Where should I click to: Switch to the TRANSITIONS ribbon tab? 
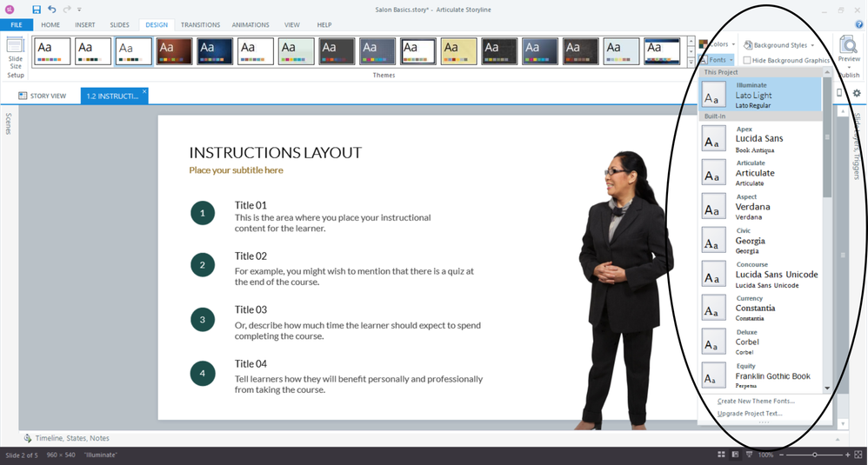coord(200,25)
